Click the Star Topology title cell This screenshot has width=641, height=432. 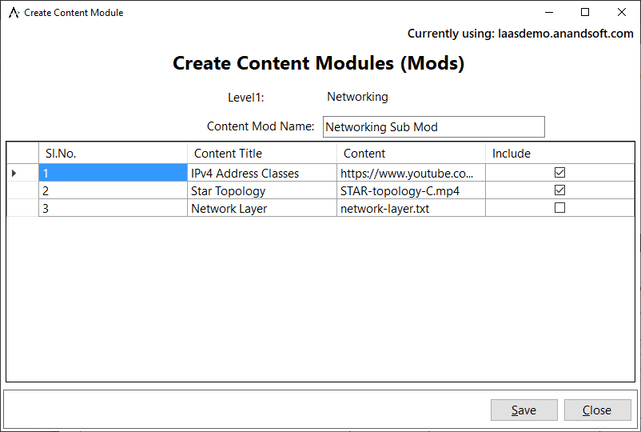click(x=261, y=190)
